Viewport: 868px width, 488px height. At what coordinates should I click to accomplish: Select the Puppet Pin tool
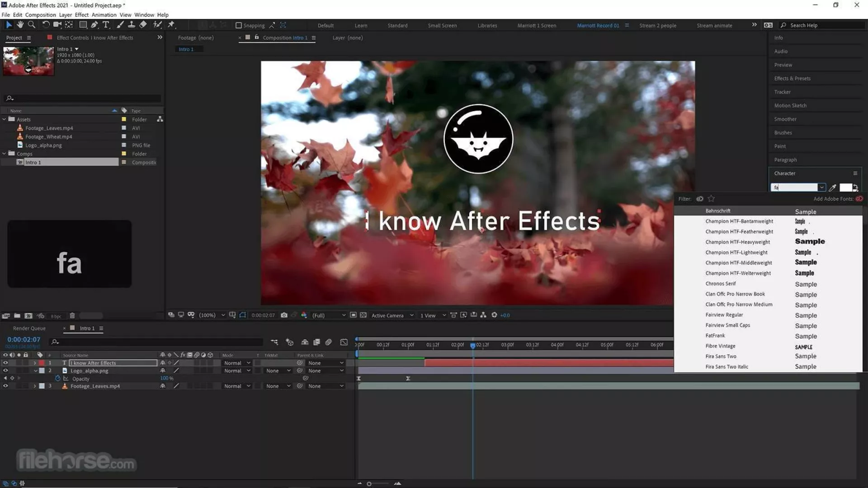tap(171, 25)
